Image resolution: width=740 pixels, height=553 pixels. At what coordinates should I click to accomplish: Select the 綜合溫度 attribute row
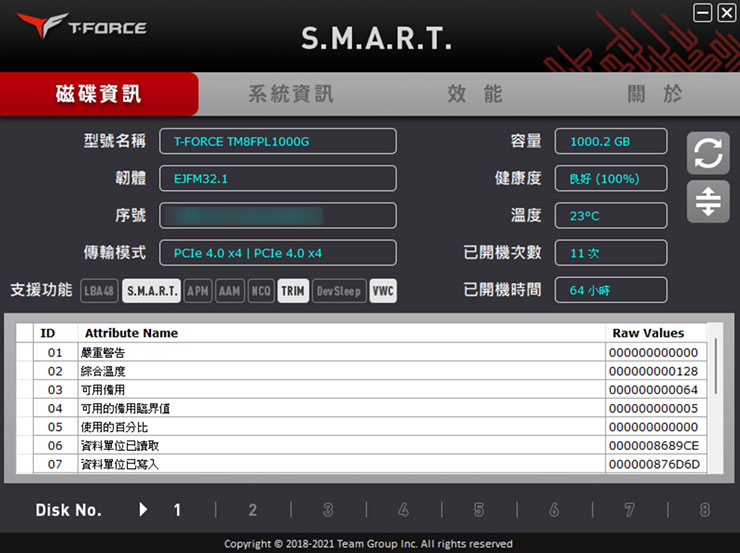pyautogui.click(x=362, y=371)
